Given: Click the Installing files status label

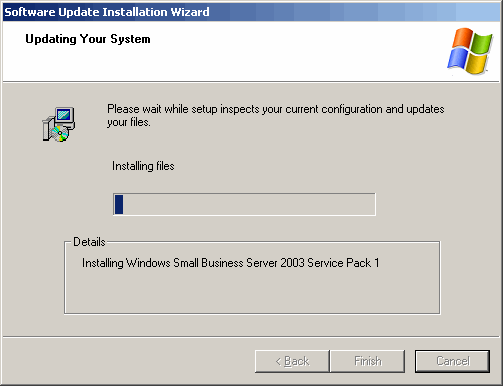Looking at the screenshot, I should tap(143, 166).
